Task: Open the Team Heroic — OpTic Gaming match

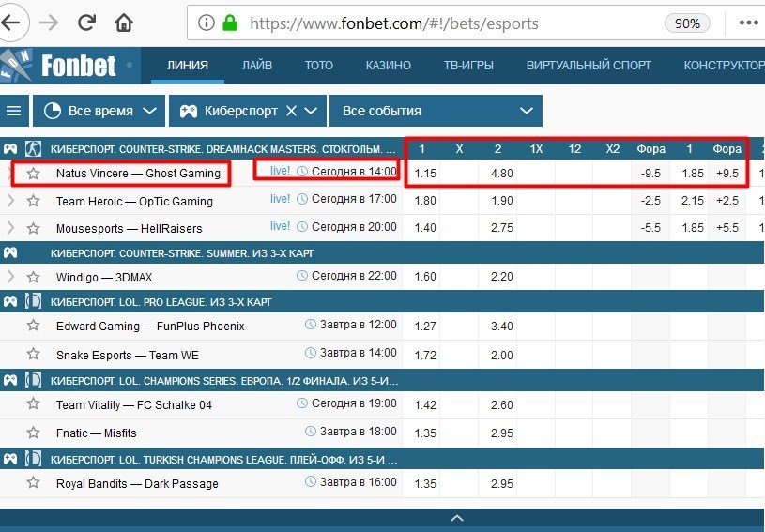Action: [134, 201]
